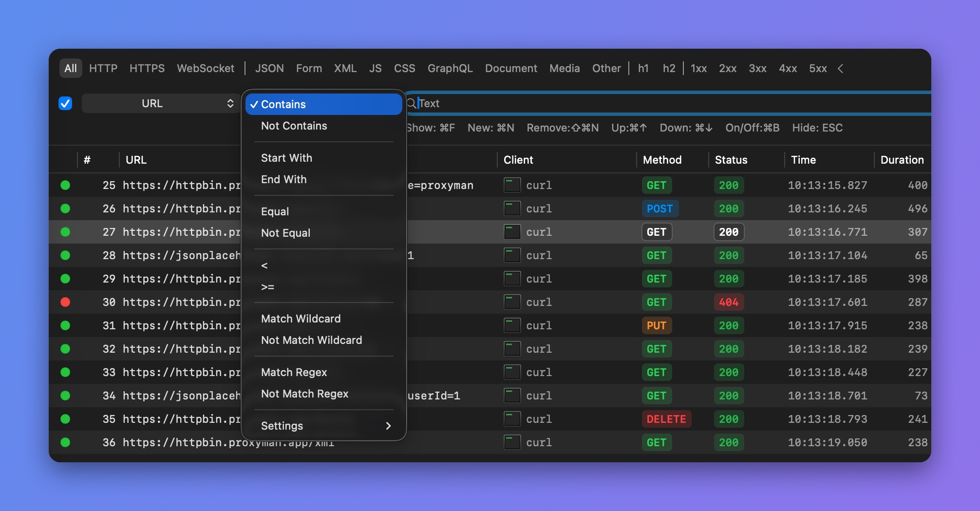Choose Not Match Regex option
This screenshot has height=511, width=980.
pos(324,394)
